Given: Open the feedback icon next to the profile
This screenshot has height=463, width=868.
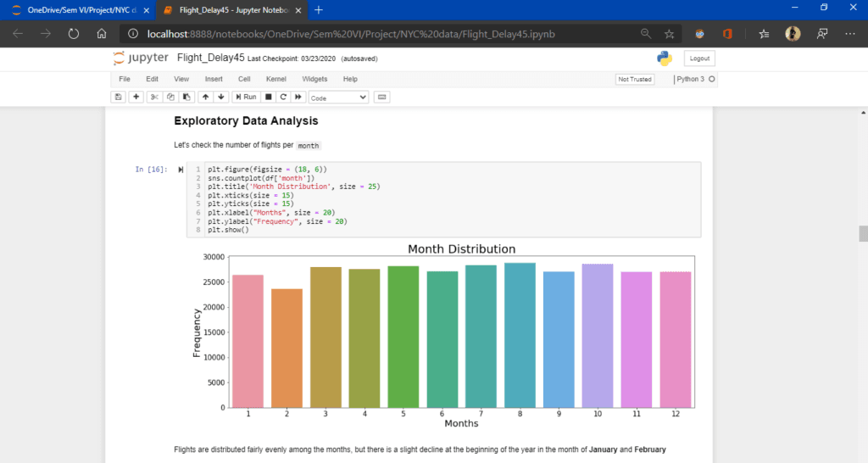Looking at the screenshot, I should pyautogui.click(x=822, y=34).
